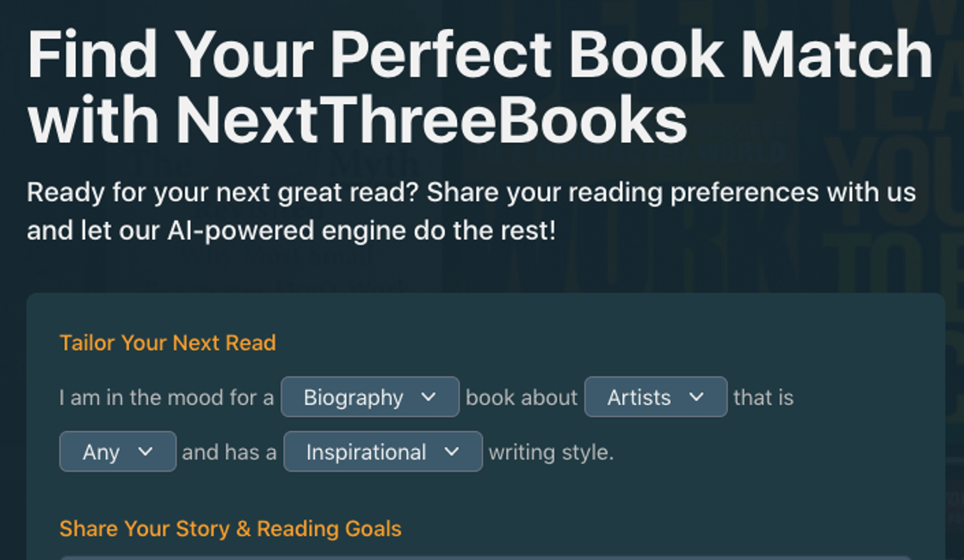Image resolution: width=964 pixels, height=560 pixels.
Task: Click the "Tailor Your Next Read" section heading
Action: 168,342
